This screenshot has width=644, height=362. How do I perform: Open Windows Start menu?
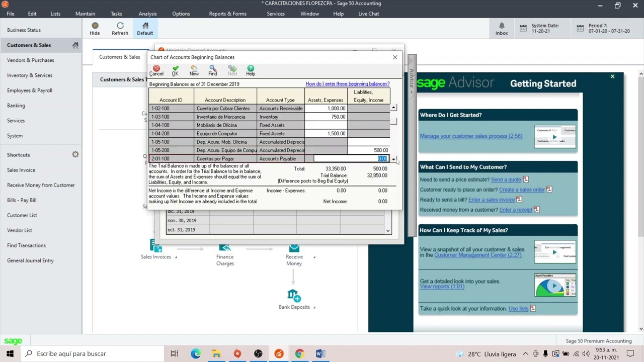click(x=10, y=353)
